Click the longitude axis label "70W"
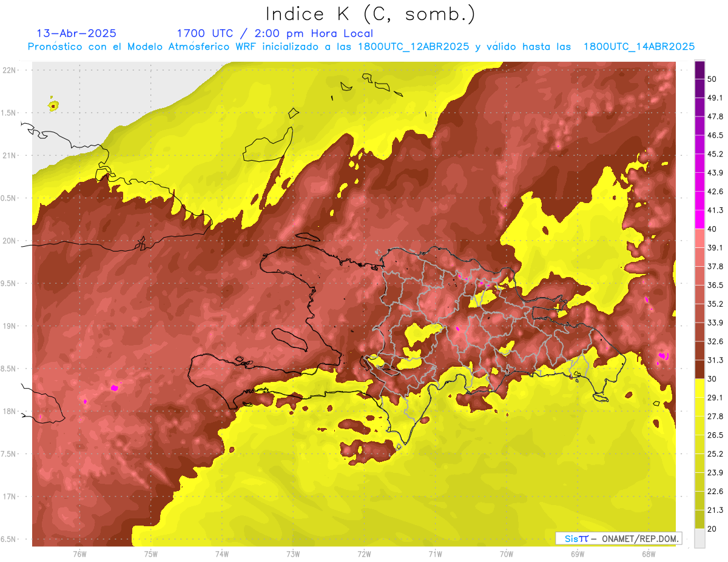This screenshot has height=562, width=728. click(506, 554)
